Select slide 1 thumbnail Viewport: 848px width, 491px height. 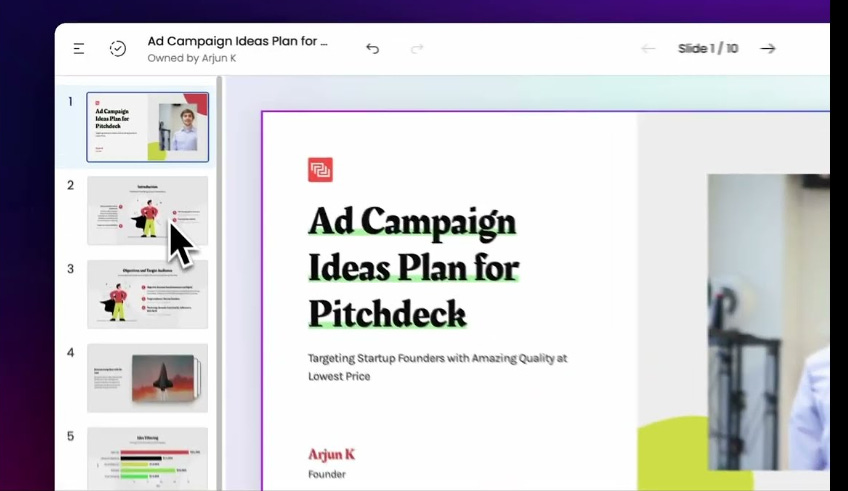point(148,127)
